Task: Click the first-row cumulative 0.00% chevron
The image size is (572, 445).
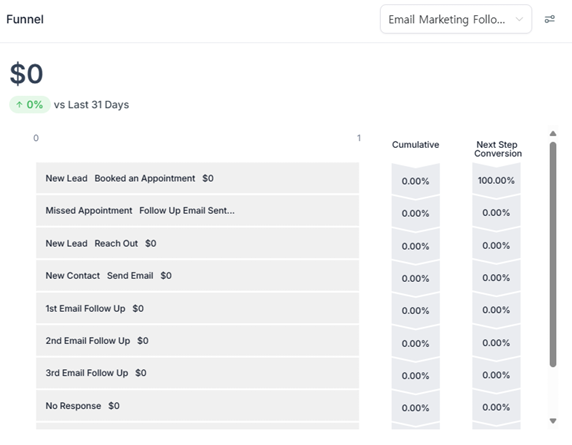Action: tap(416, 181)
